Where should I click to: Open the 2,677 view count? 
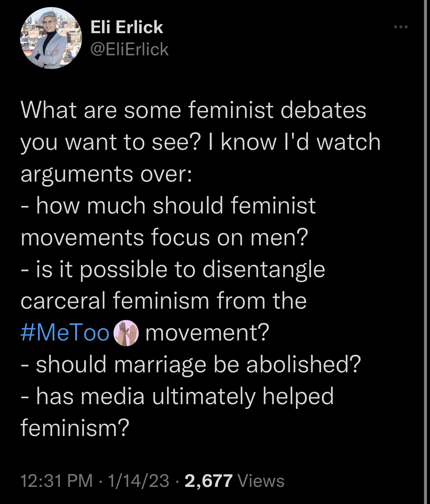pyautogui.click(x=208, y=481)
